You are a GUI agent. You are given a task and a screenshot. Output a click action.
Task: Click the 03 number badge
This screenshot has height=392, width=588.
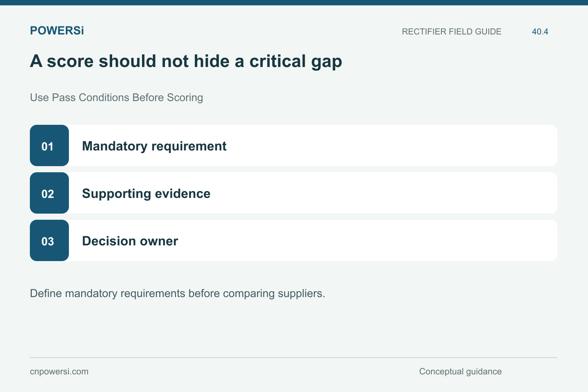(x=49, y=240)
